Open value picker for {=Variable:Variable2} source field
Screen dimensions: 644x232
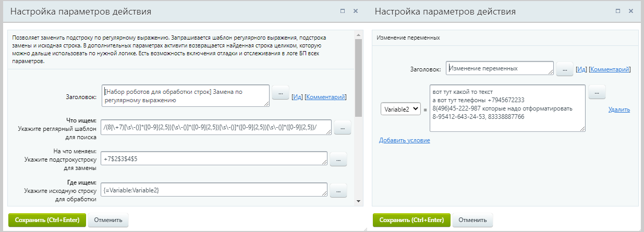338,191
